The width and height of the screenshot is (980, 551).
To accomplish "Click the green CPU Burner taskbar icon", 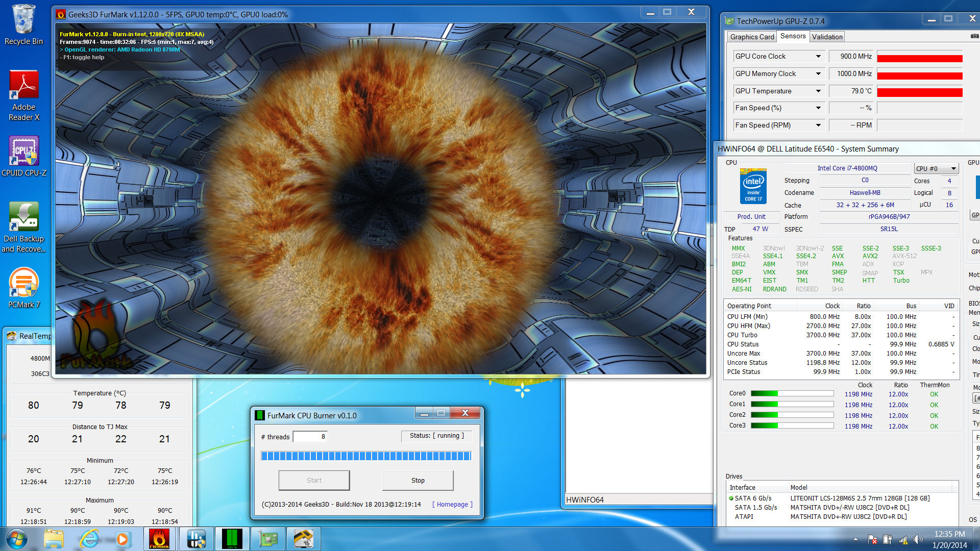I will 232,539.
